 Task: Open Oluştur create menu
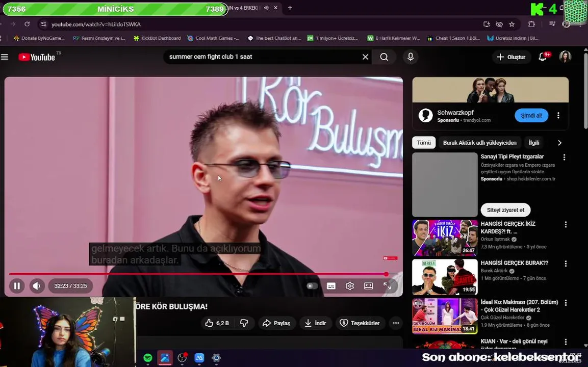pyautogui.click(x=511, y=57)
